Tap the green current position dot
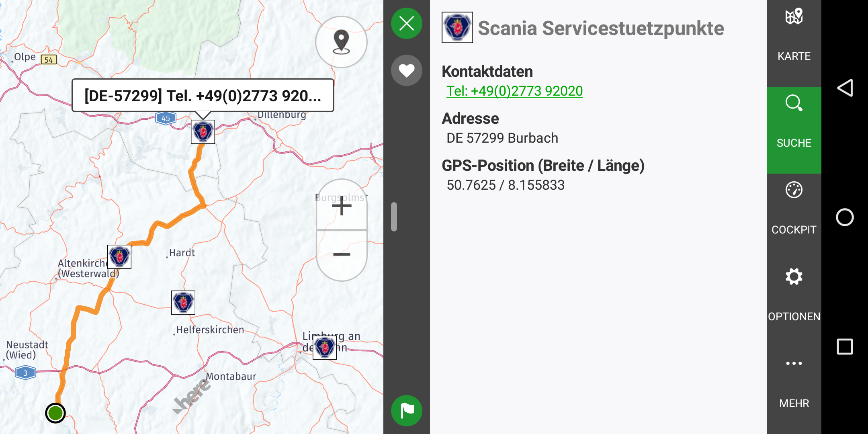Viewport: 868px width, 434px height. [55, 413]
